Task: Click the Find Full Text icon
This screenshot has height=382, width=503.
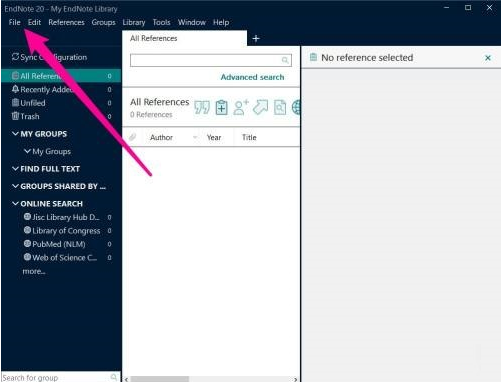Action: coord(280,107)
